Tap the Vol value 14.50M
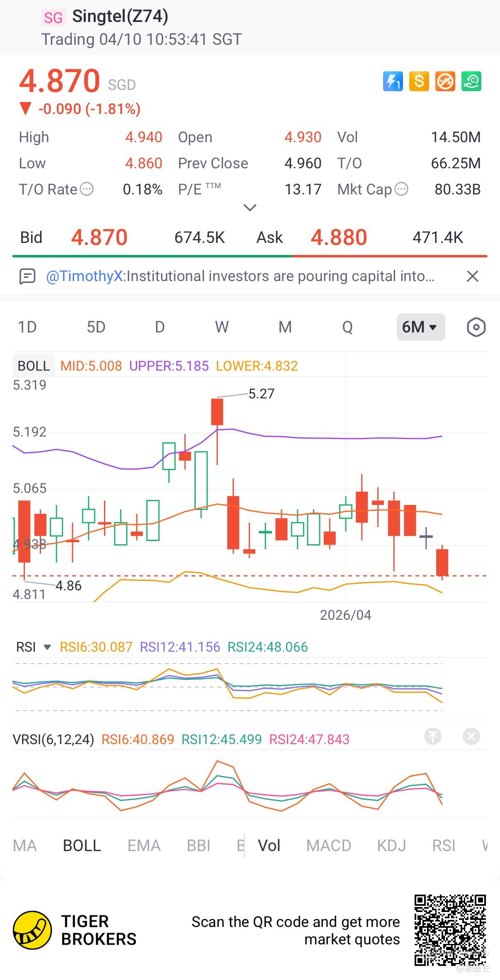Image resolution: width=500 pixels, height=980 pixels. (456, 137)
